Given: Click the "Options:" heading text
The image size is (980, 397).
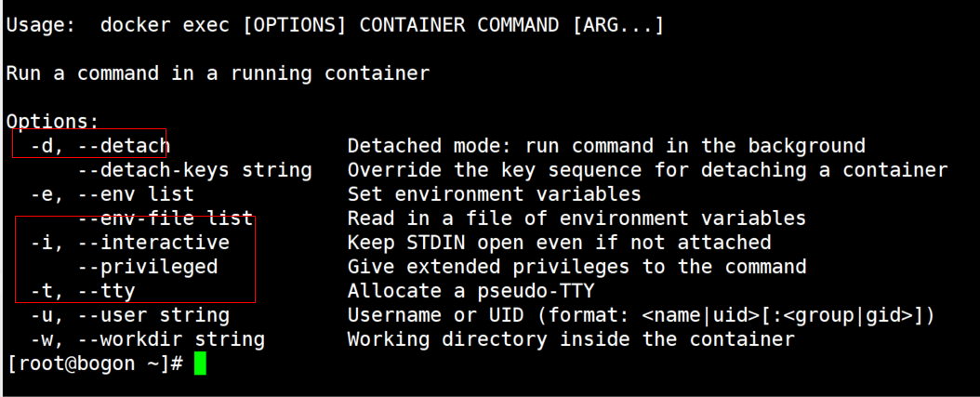Looking at the screenshot, I should (52, 122).
